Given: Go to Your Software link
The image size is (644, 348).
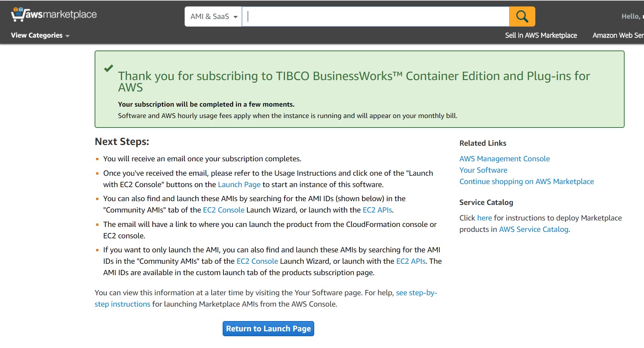Looking at the screenshot, I should 483,170.
